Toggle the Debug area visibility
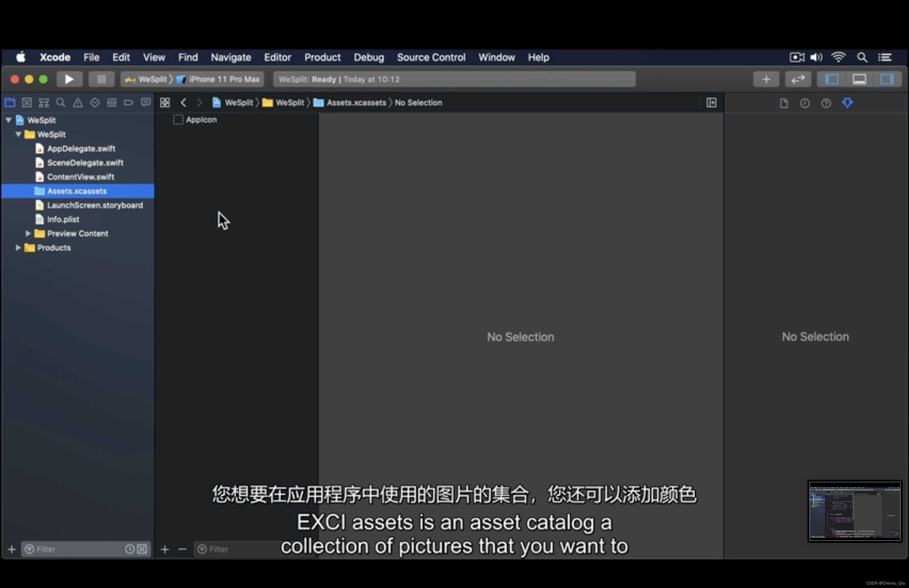This screenshot has height=588, width=909. tap(859, 79)
